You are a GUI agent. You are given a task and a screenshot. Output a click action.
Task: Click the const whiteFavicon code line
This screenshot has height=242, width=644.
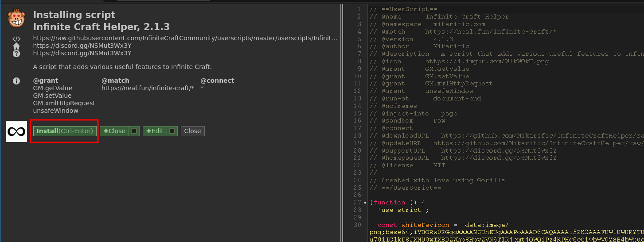(x=443, y=225)
